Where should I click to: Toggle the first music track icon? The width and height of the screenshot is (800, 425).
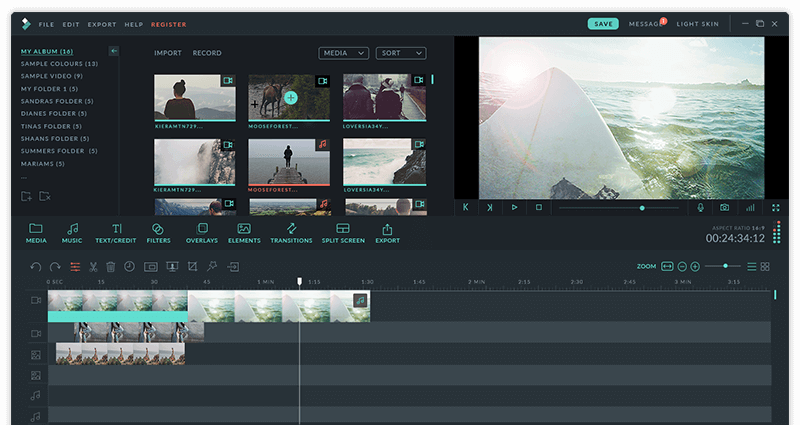pyautogui.click(x=35, y=395)
